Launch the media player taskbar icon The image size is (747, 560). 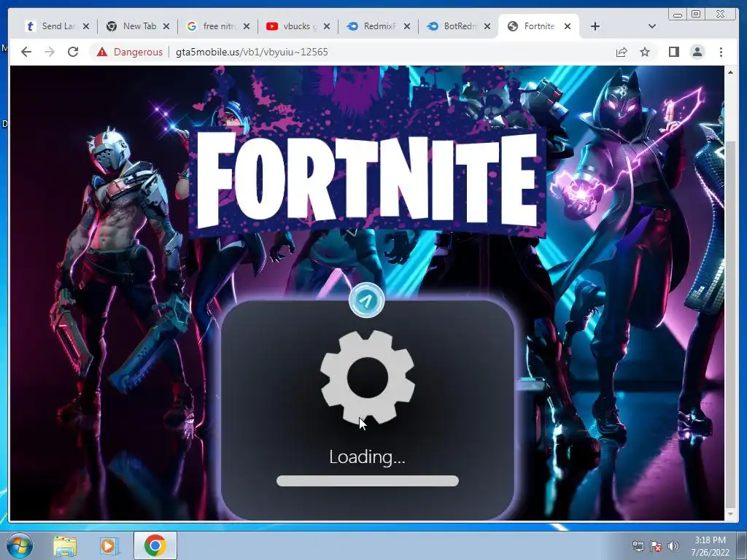tap(109, 546)
